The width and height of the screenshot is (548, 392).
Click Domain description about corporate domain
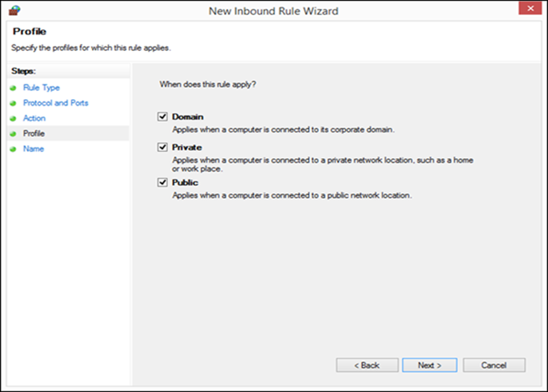(x=284, y=130)
